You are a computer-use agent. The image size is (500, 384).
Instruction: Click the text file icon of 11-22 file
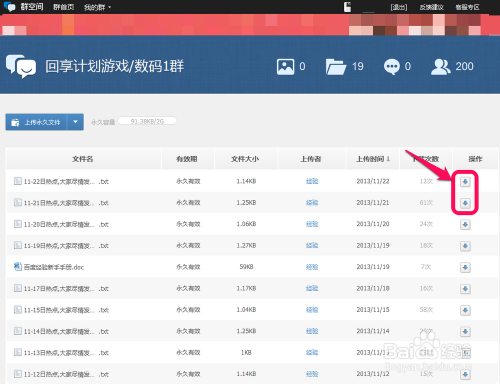click(17, 181)
